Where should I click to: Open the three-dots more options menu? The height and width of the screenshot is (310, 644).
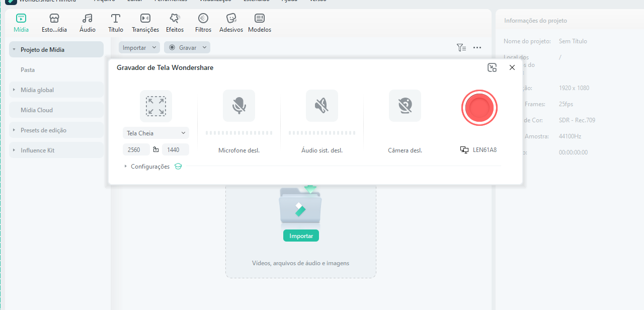point(477,48)
